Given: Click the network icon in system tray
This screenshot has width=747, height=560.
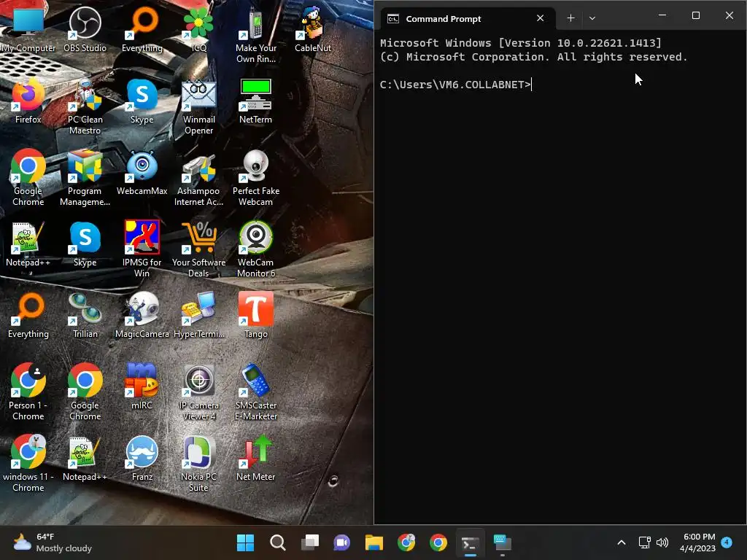Looking at the screenshot, I should click(645, 542).
